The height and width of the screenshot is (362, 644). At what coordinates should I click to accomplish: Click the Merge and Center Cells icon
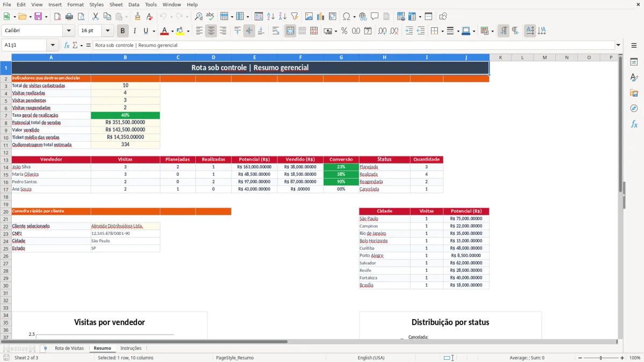point(290,31)
